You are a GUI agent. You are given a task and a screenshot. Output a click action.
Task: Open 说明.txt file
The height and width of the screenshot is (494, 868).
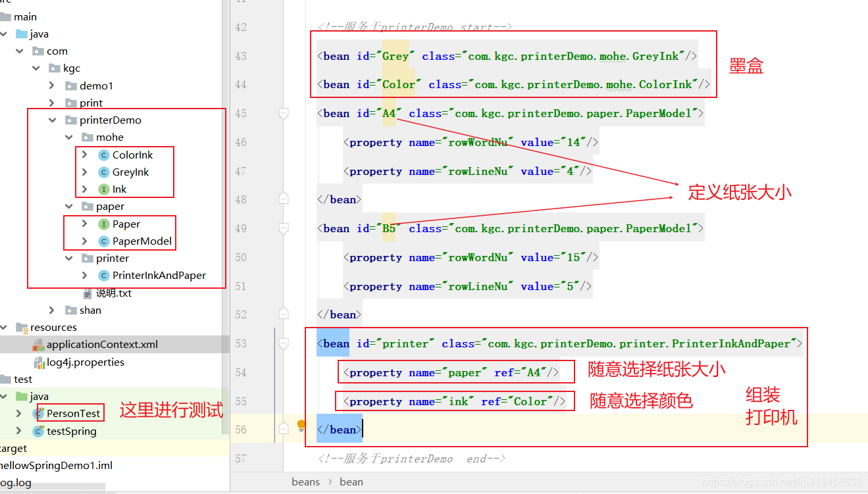(114, 293)
